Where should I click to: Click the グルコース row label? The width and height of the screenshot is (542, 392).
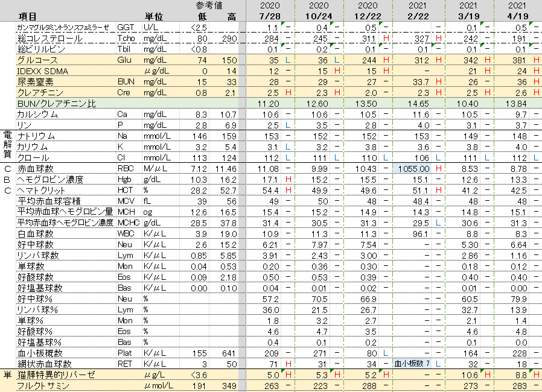coord(37,60)
